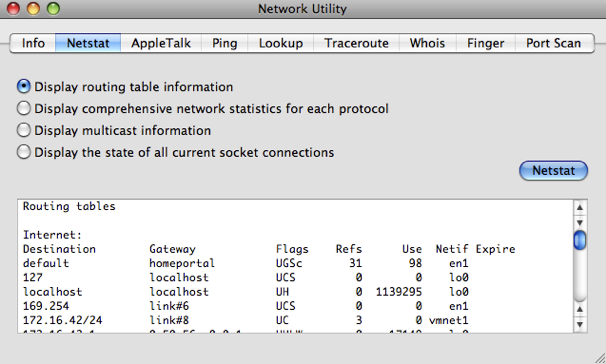Click the 'Refs' column header text
Viewport: 606px width, 364px height.
coord(349,249)
